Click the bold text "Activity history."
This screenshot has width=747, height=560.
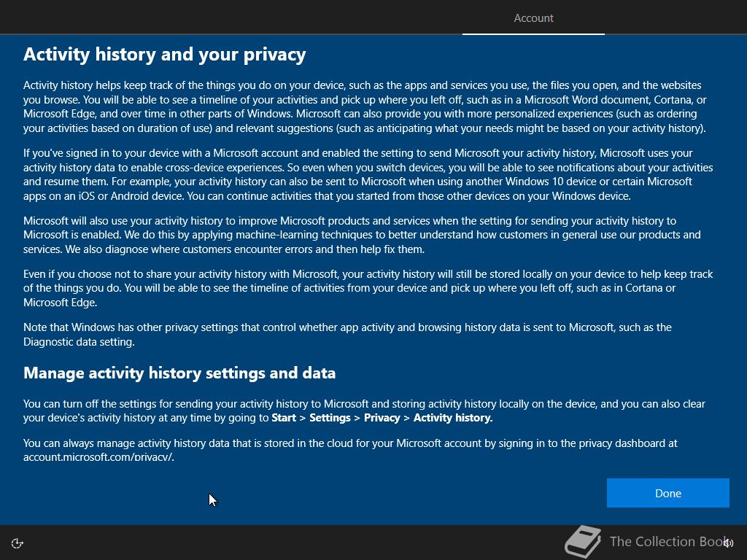click(x=452, y=418)
